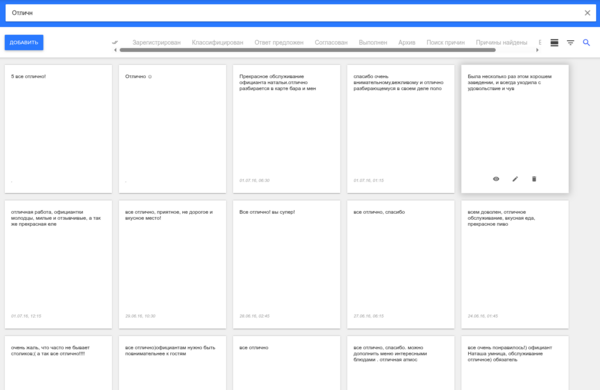Click the blue ДОБАВИТЬ button
This screenshot has height=390, width=600.
click(x=24, y=42)
